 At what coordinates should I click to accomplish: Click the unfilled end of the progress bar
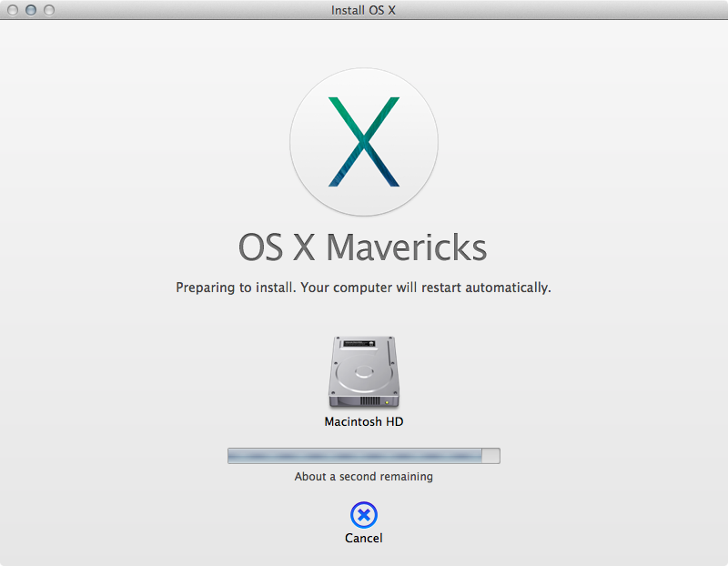[x=489, y=455]
